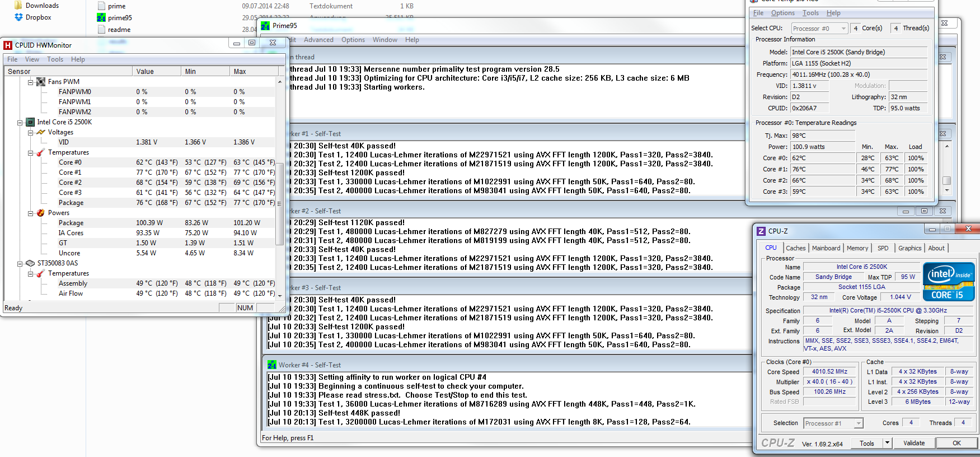Viewport: 980px width, 457px height.
Task: Switch to the CPU-Z SPD tab
Action: [x=883, y=248]
